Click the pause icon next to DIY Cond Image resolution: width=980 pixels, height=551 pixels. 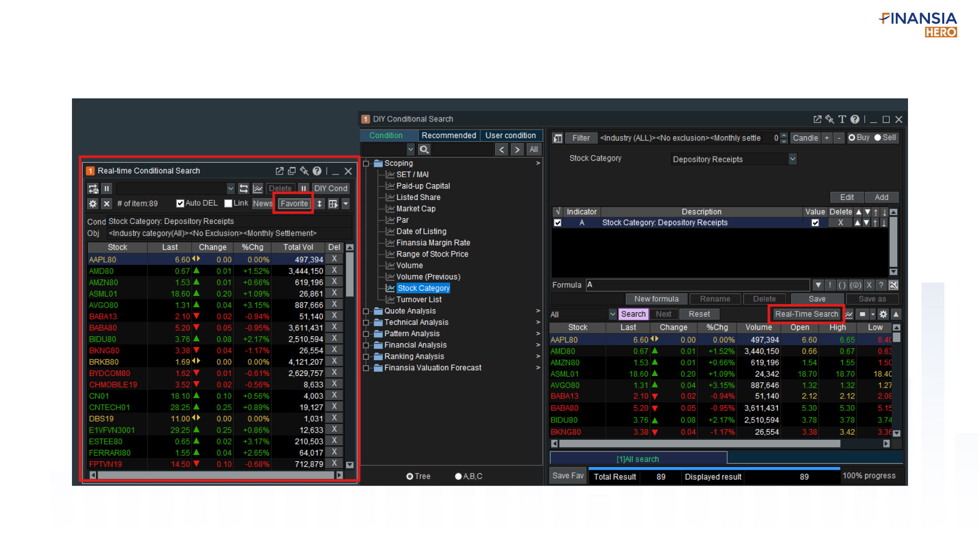(x=304, y=189)
